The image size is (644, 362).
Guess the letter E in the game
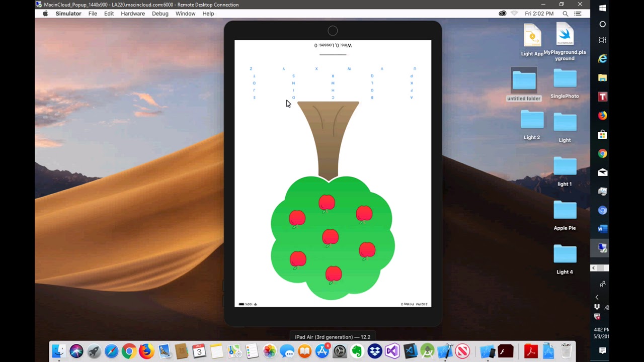click(254, 98)
